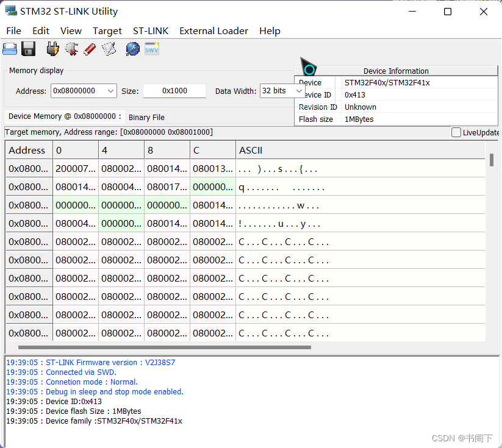Click log line Debug in sleep and stop mode enabled
Screen dimensions: 502x448
(95, 392)
